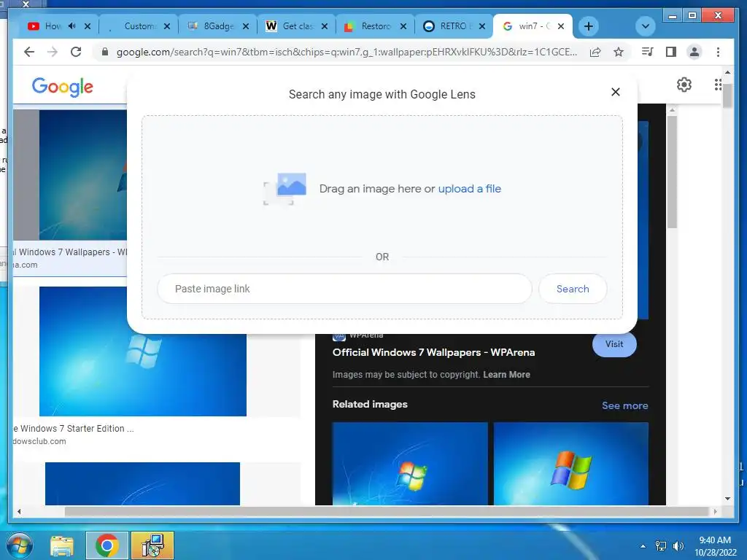Open the Chrome profile avatar

coord(694,52)
